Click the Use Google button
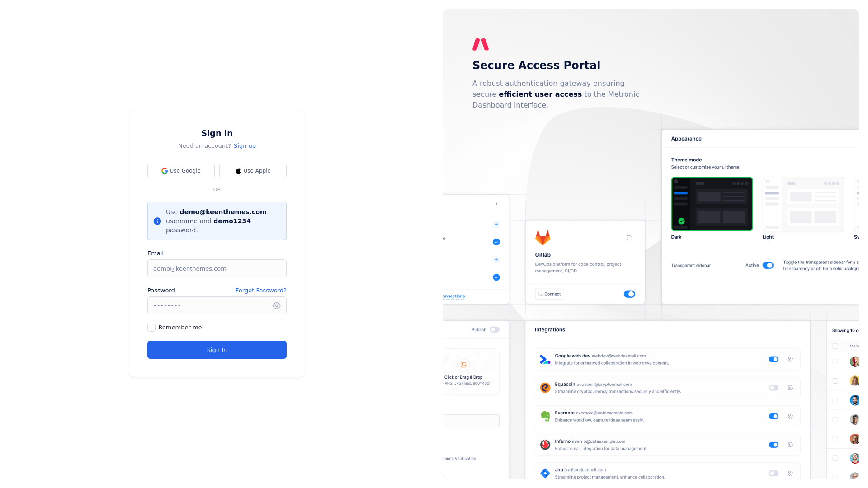The height and width of the screenshot is (488, 868). pyautogui.click(x=181, y=171)
